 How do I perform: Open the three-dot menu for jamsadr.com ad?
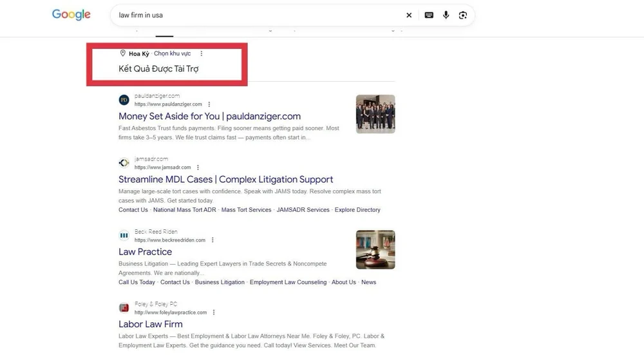click(198, 168)
